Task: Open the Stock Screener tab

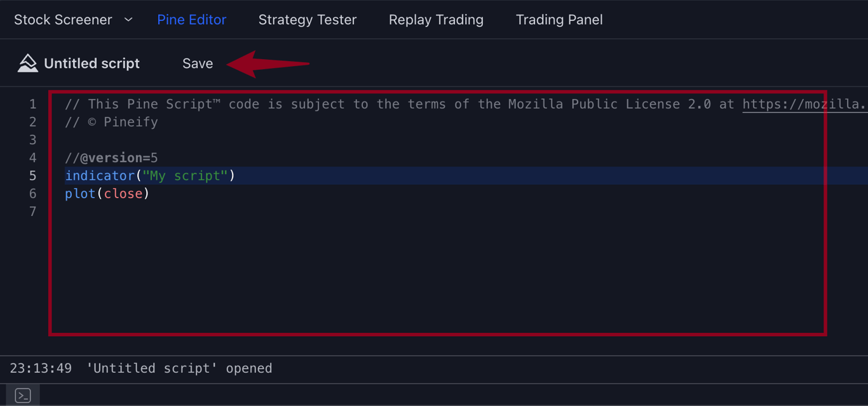Action: pyautogui.click(x=63, y=20)
